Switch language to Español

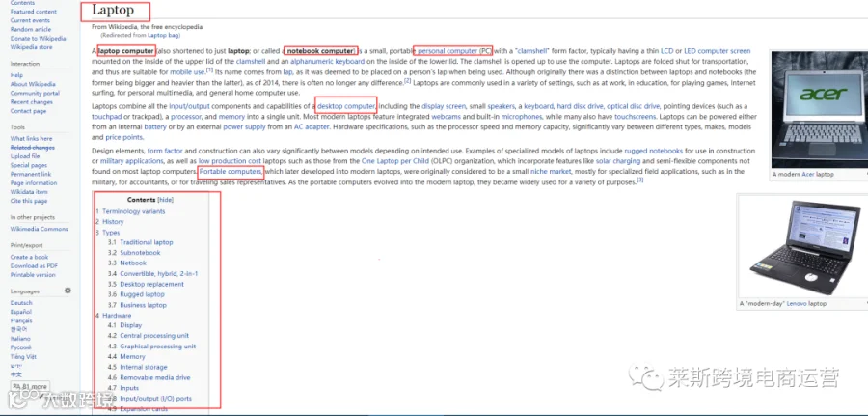[21, 312]
